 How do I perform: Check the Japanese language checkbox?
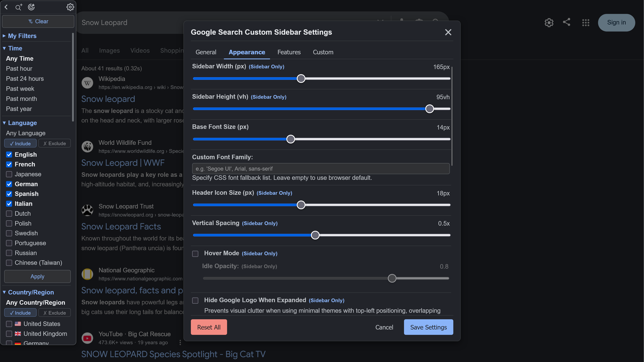[9, 174]
